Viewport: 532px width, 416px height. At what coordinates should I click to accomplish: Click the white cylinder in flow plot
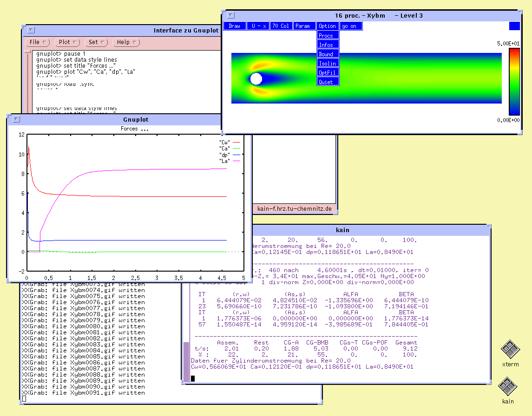256,78
